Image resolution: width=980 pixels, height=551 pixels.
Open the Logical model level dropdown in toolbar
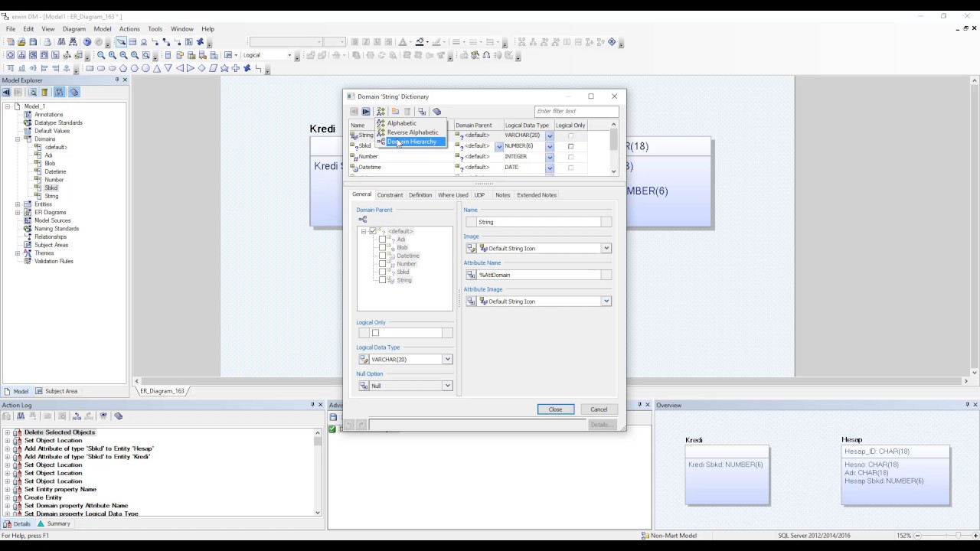[x=289, y=55]
